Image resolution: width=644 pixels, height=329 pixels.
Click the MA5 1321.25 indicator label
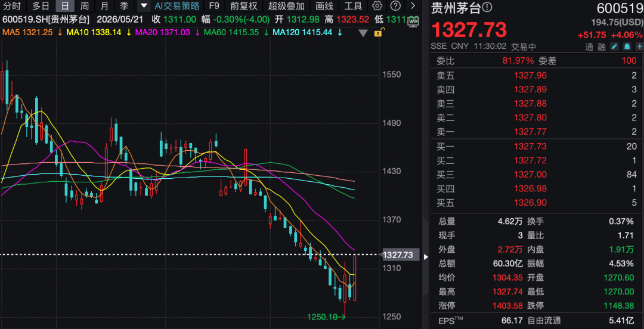coord(28,32)
